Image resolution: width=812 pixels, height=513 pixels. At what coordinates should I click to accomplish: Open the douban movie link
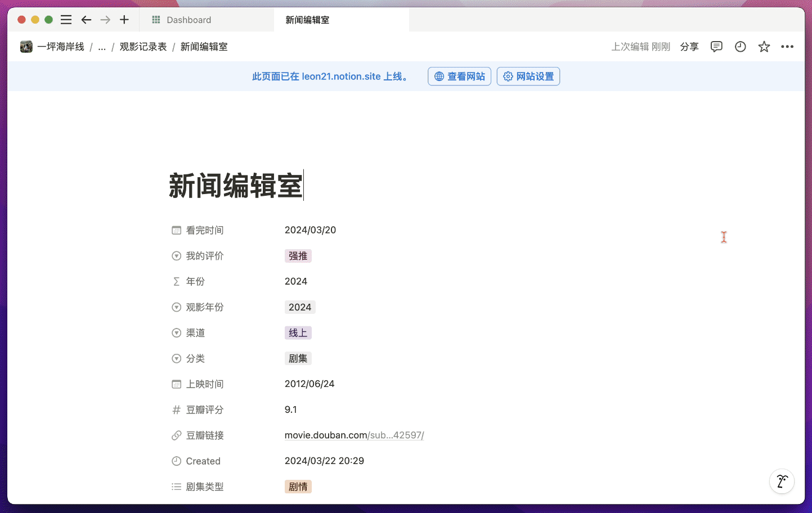[x=354, y=435]
